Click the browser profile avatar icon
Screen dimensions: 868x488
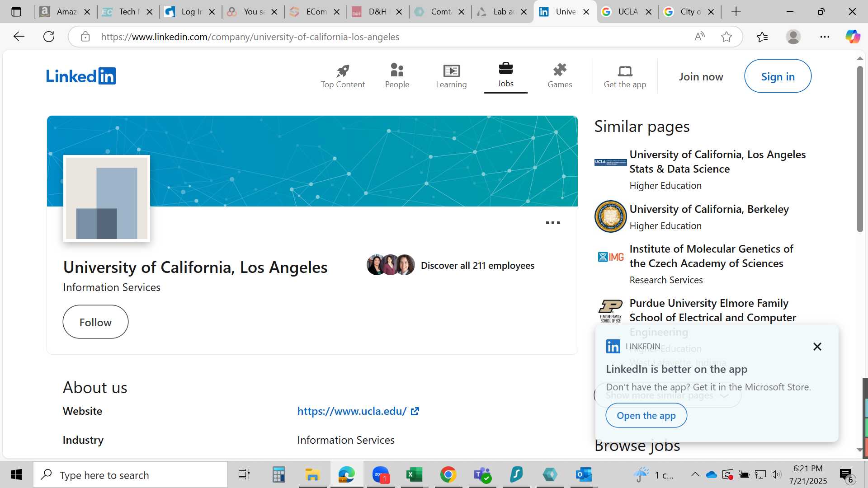(x=793, y=37)
